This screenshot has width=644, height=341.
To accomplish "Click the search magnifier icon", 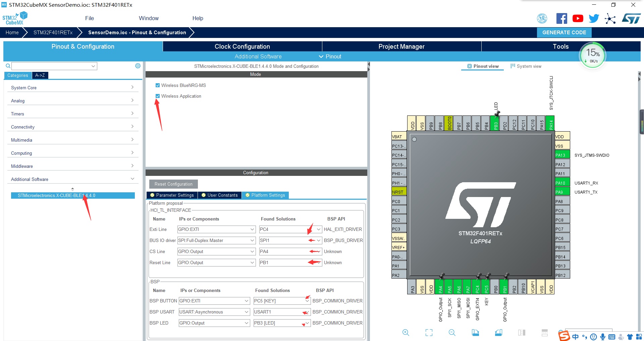I will pos(8,66).
